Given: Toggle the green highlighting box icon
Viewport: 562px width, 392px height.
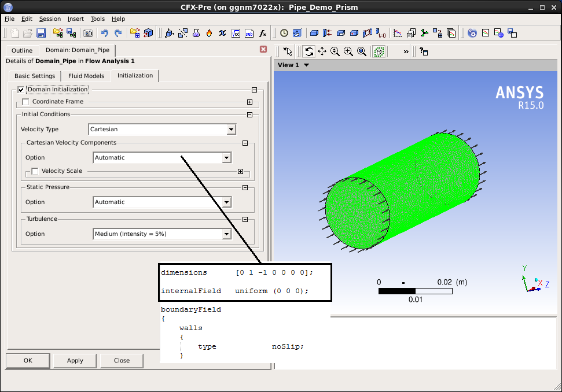Looking at the screenshot, I should (379, 51).
